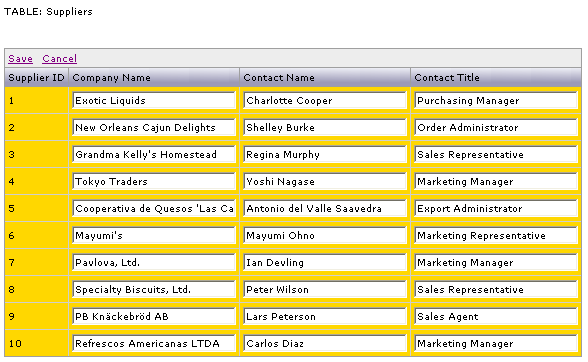This screenshot has height=362, width=588.
Task: Edit the Tokyo Traders company field
Action: (x=154, y=182)
